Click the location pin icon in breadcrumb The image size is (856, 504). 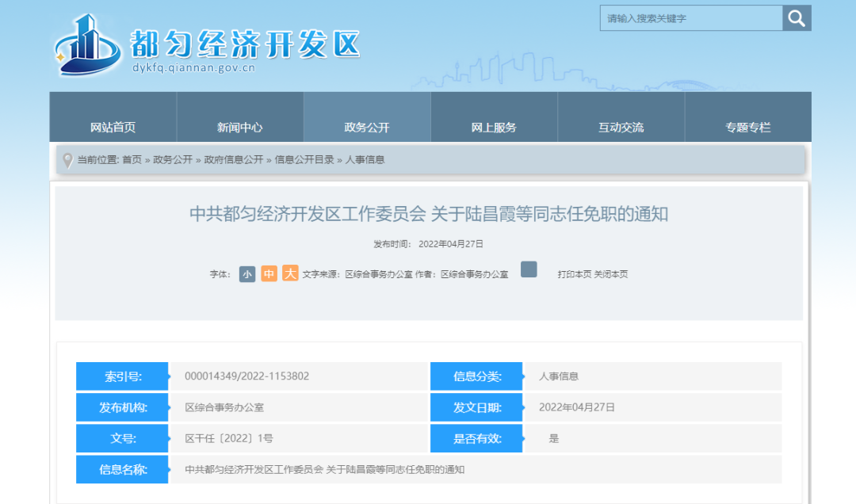click(67, 160)
